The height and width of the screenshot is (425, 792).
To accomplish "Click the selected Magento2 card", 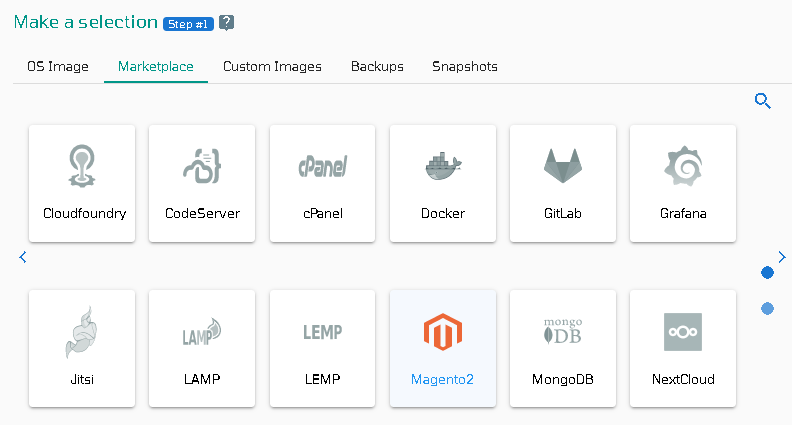I will [443, 349].
